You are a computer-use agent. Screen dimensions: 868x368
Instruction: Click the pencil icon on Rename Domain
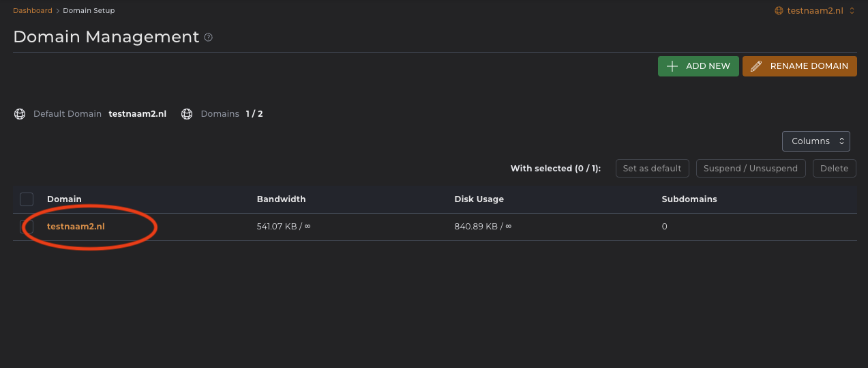(x=755, y=66)
